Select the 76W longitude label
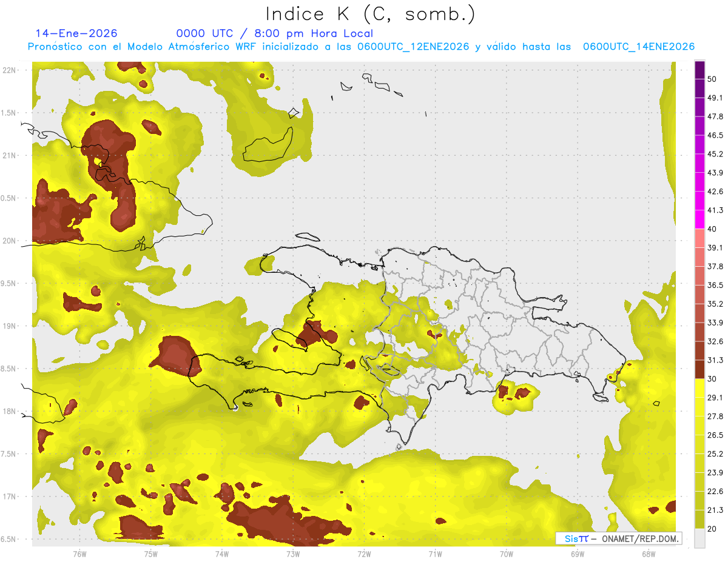Image resolution: width=728 pixels, height=562 pixels. pos(79,554)
